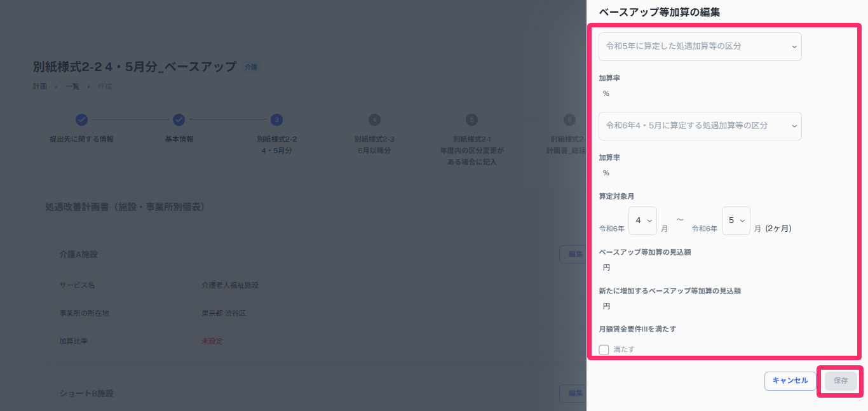Viewport: 868px width, 411px height.
Task: Open 令和5年に算定した処遇加算等の区分 dropdown
Action: point(700,46)
